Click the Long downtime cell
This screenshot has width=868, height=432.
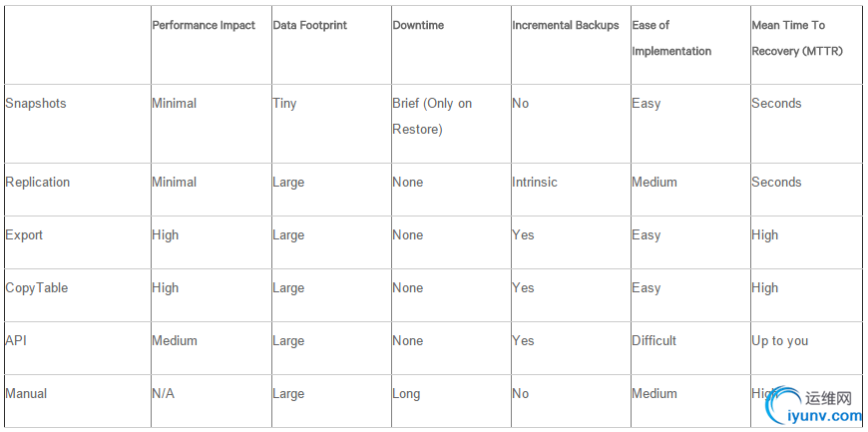[407, 393]
